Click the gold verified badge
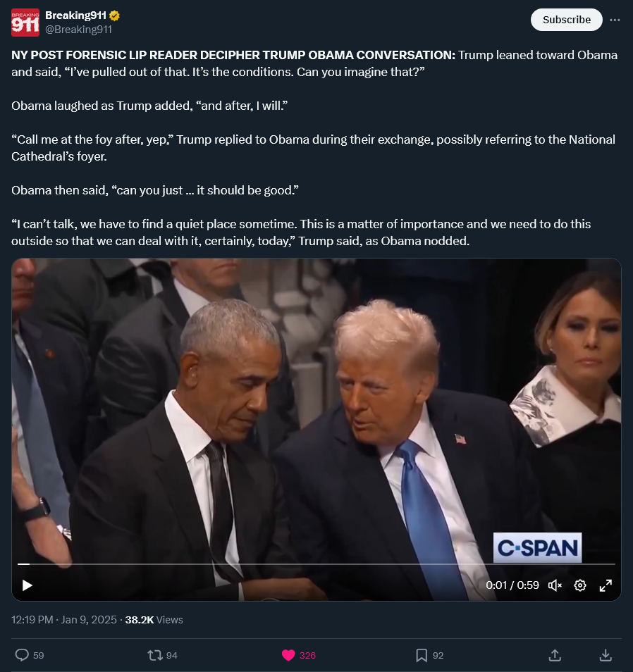 [x=114, y=16]
